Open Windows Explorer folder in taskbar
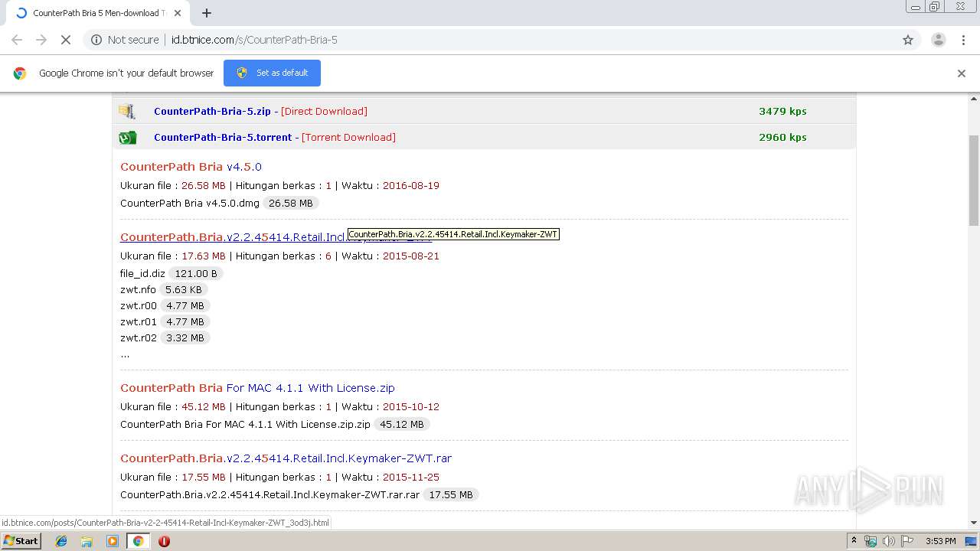The image size is (980, 551). [87, 541]
